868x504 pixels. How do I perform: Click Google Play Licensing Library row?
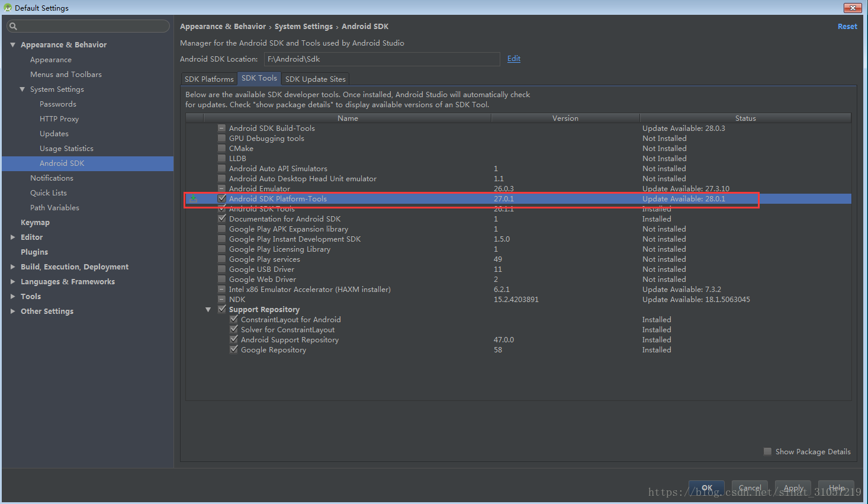(x=279, y=249)
